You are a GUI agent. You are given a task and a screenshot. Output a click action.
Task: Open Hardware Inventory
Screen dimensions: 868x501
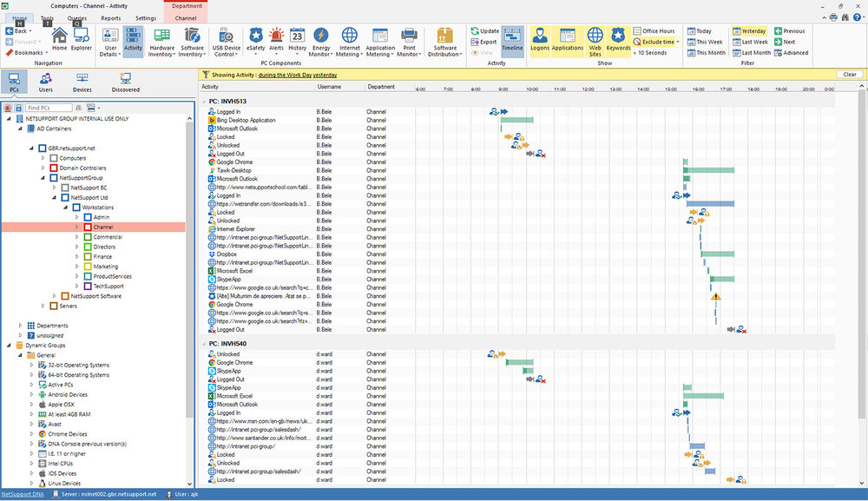tap(161, 42)
